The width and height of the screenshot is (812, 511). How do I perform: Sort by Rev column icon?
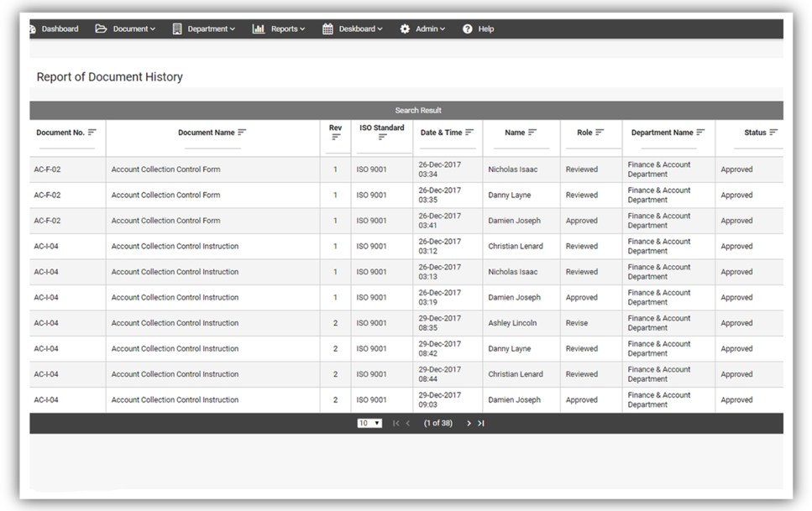pyautogui.click(x=336, y=137)
